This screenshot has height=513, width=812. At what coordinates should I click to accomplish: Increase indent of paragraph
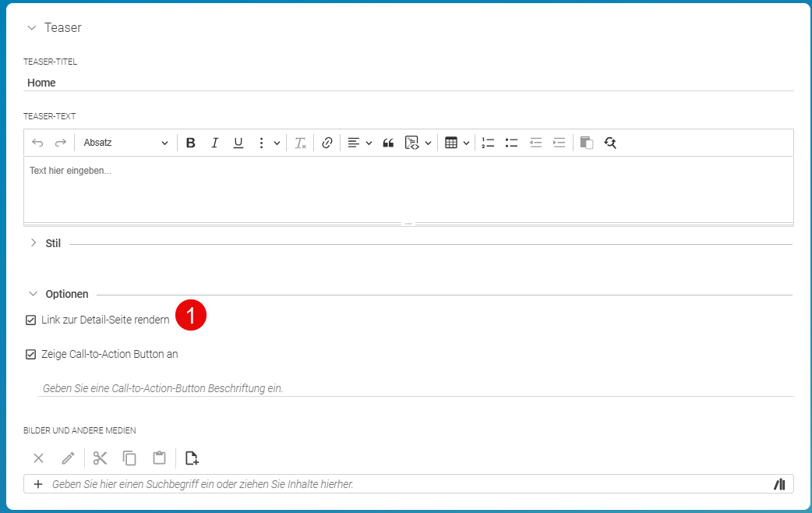[559, 143]
